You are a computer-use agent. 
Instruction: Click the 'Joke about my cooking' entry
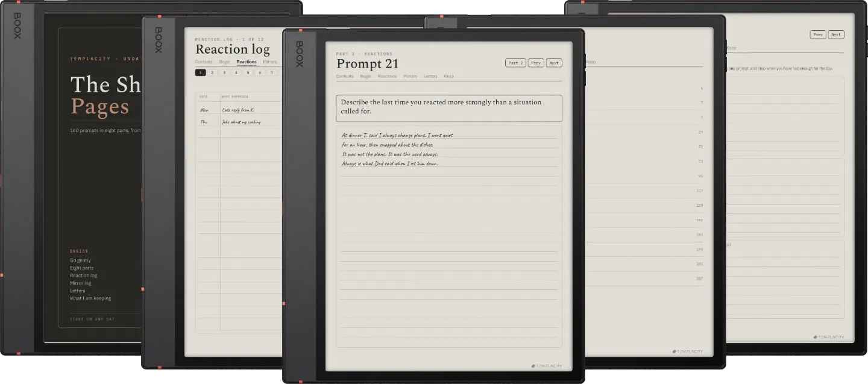[241, 122]
